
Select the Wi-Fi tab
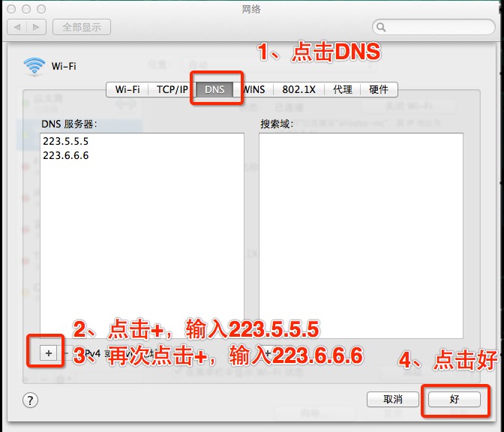127,89
